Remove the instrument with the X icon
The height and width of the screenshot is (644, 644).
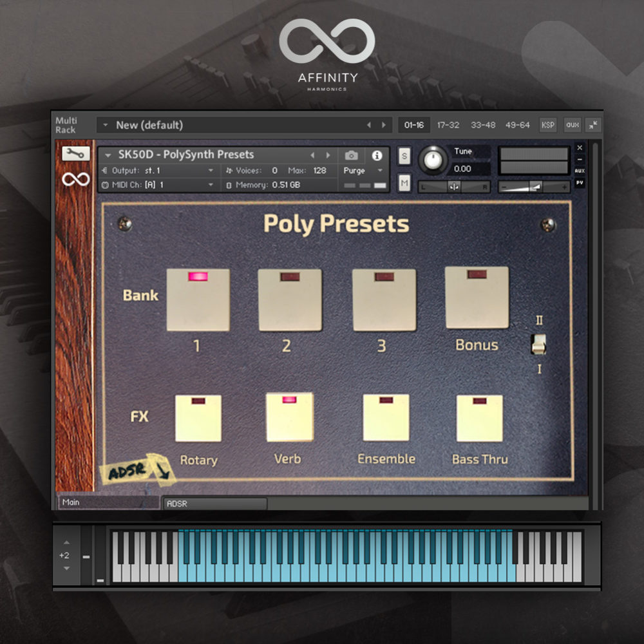(x=580, y=148)
